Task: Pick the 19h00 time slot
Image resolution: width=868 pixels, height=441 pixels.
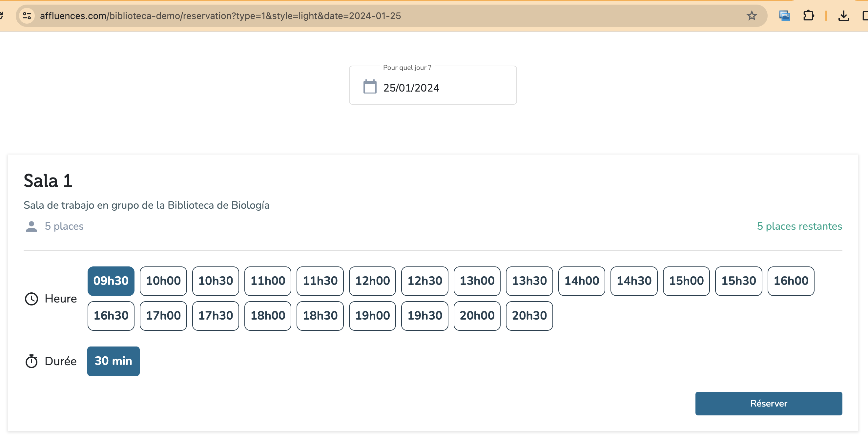Action: (372, 316)
